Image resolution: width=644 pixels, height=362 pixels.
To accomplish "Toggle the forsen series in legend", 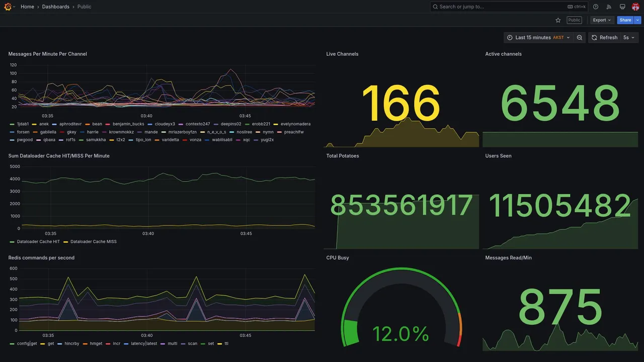I will click(23, 132).
